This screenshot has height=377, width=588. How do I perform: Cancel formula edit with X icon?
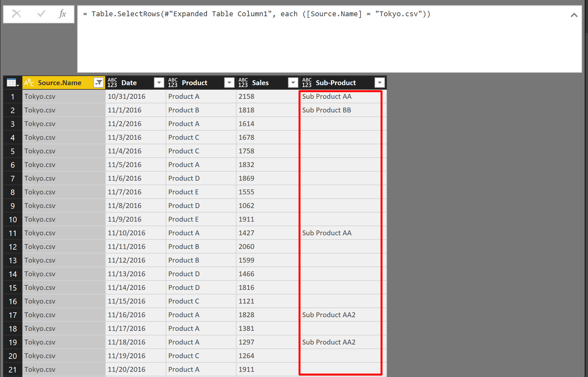tap(17, 14)
